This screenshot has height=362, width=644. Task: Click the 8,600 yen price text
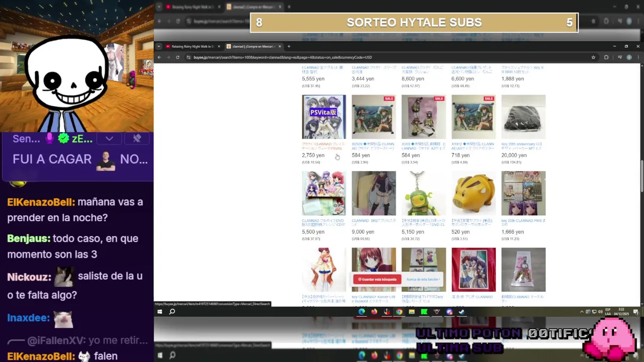click(x=413, y=79)
